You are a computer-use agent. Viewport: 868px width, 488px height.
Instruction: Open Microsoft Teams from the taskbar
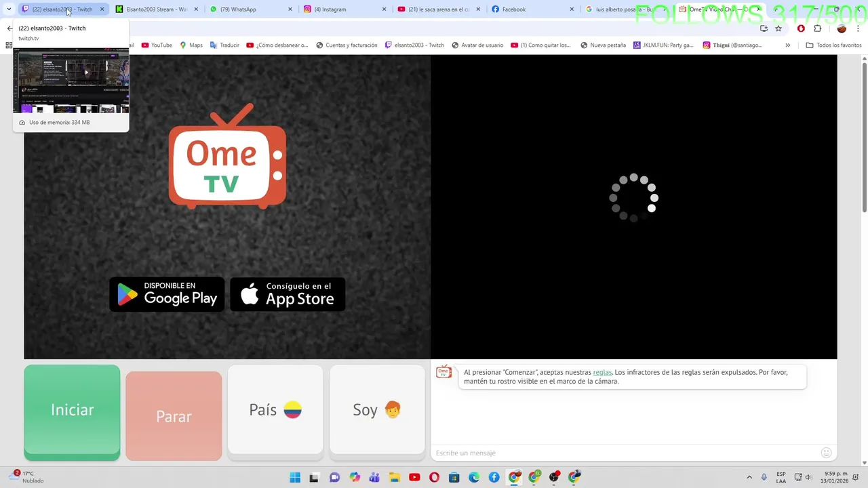click(x=374, y=477)
